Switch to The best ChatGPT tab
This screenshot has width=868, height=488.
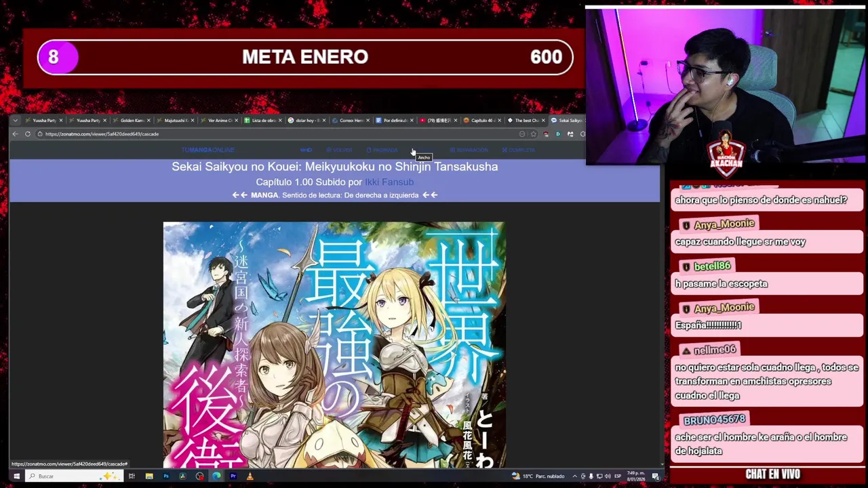pyautogui.click(x=525, y=121)
